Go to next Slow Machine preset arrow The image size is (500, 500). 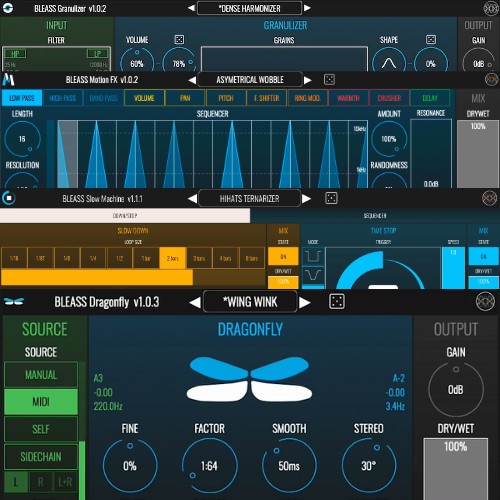306,199
